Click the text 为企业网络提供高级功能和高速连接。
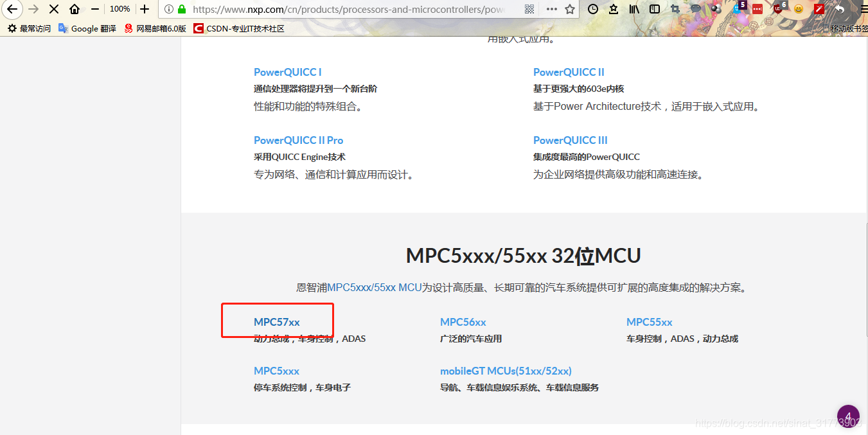This screenshot has width=868, height=435. click(x=618, y=175)
